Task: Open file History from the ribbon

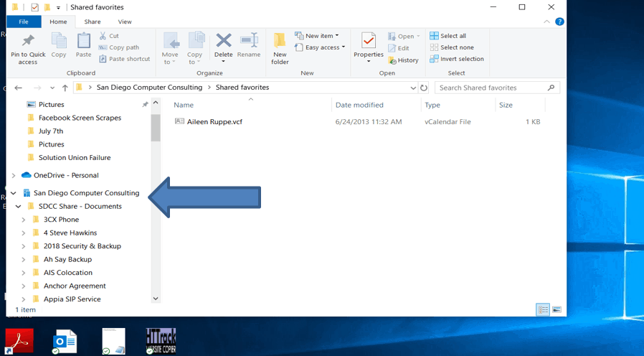Action: pos(403,60)
